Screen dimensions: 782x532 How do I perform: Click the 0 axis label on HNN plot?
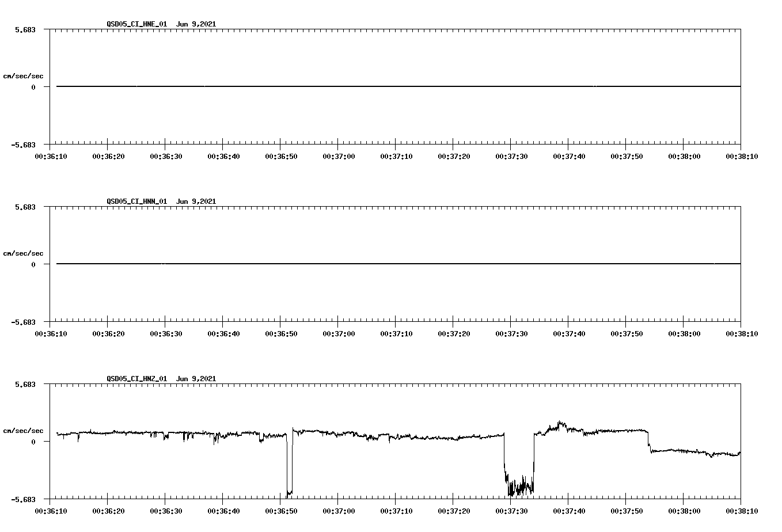(x=33, y=264)
